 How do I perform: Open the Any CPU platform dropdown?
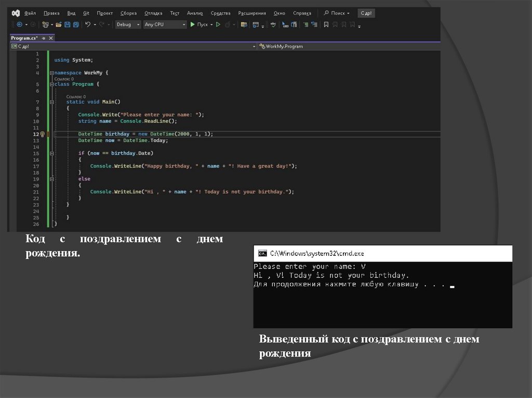pos(165,24)
